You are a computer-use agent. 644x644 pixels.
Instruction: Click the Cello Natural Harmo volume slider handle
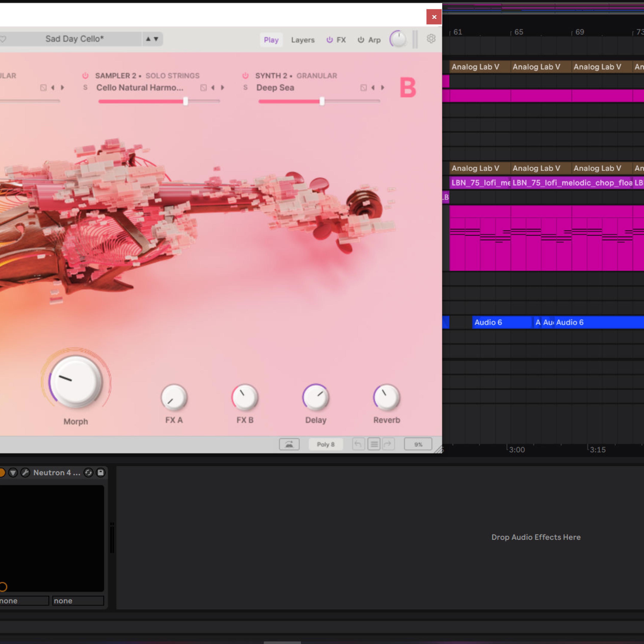pyautogui.click(x=186, y=101)
